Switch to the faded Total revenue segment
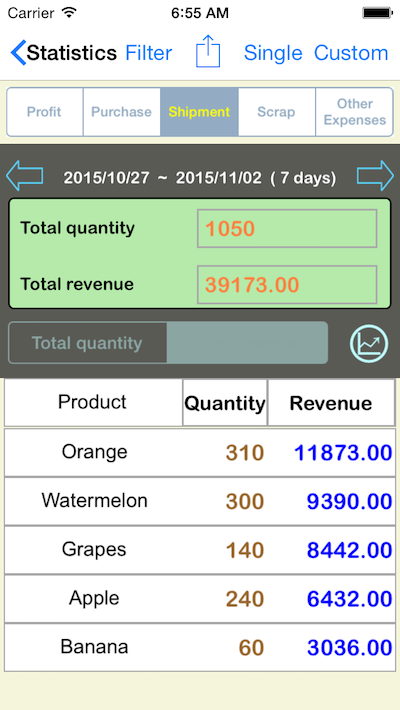 tap(247, 343)
